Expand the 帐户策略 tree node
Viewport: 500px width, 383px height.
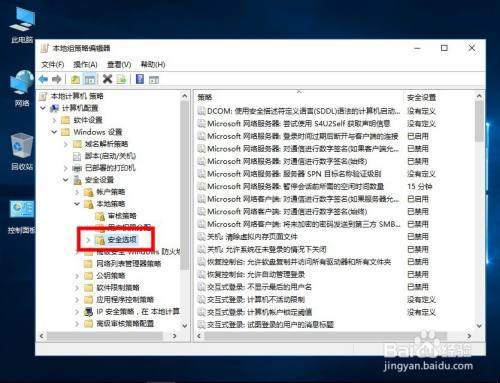click(x=77, y=192)
